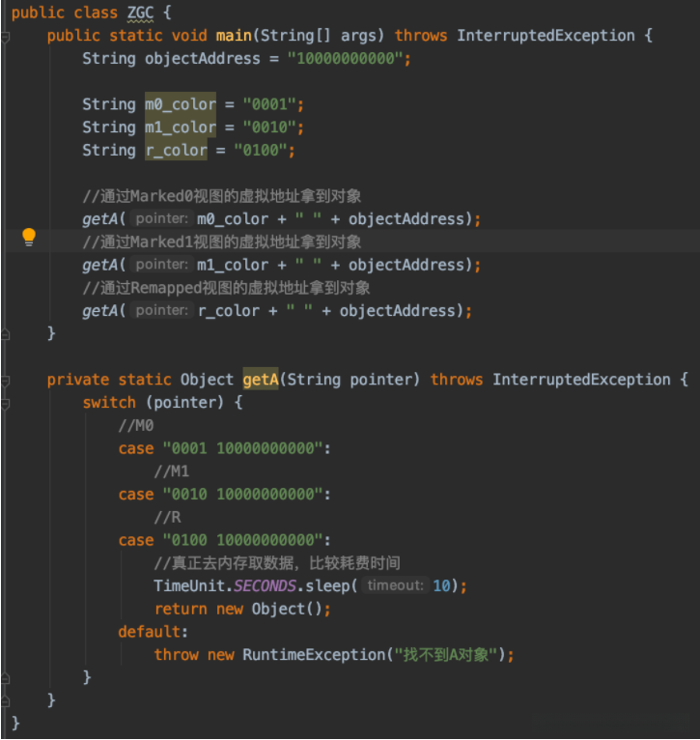Click the class name ZGC
The height and width of the screenshot is (740, 700).
(x=140, y=13)
